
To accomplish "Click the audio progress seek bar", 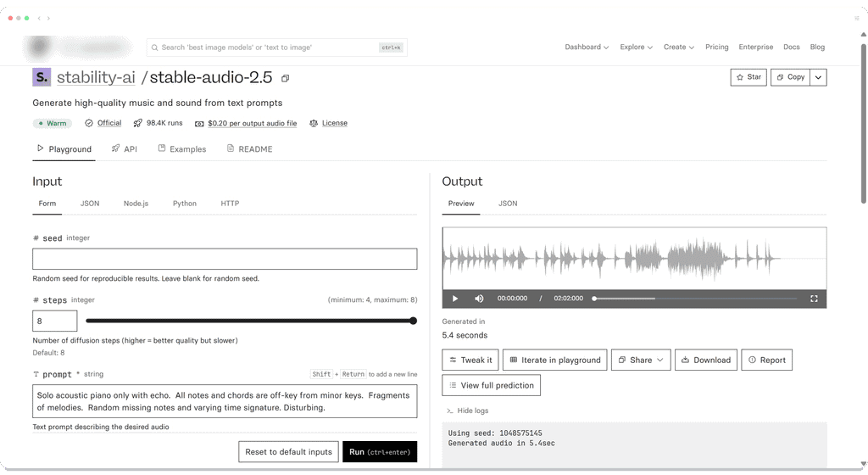I will (695, 299).
